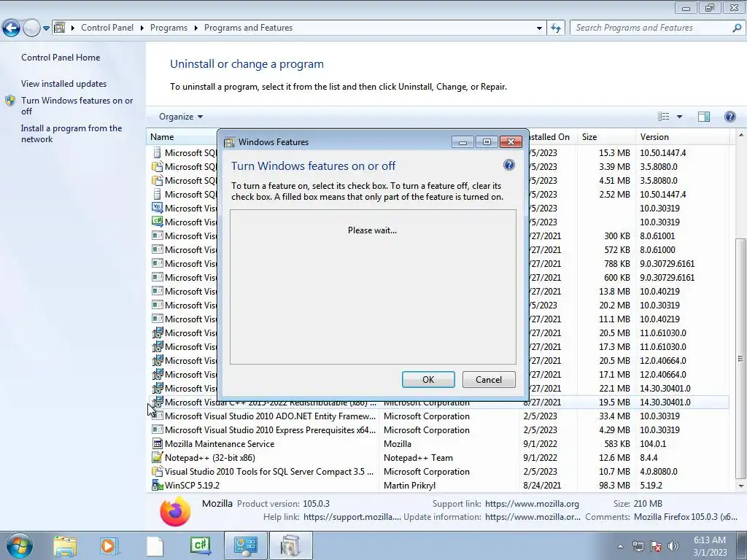Click the Forward navigation arrow button
This screenshot has height=560, width=747.
point(31,28)
